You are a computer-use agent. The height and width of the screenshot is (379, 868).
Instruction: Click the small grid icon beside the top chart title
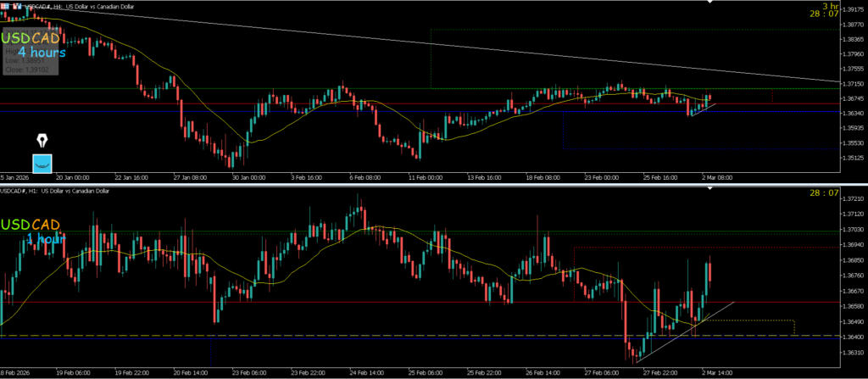(5, 7)
